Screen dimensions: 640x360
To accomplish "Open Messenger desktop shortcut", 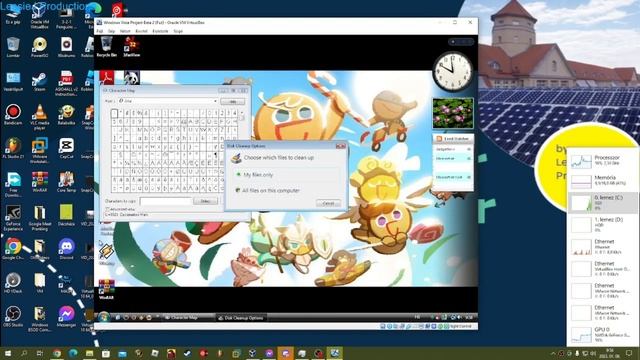I will 66,316.
